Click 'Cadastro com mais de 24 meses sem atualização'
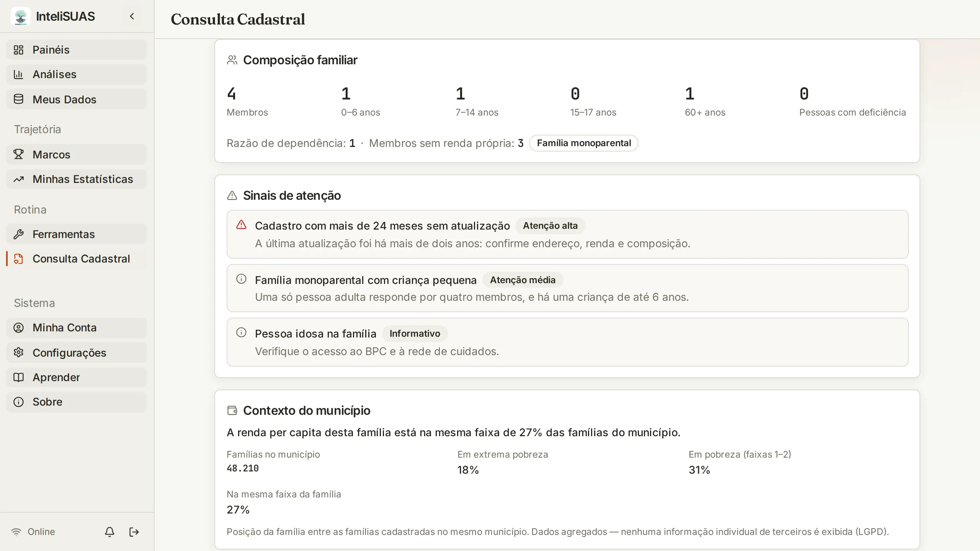 point(382,226)
